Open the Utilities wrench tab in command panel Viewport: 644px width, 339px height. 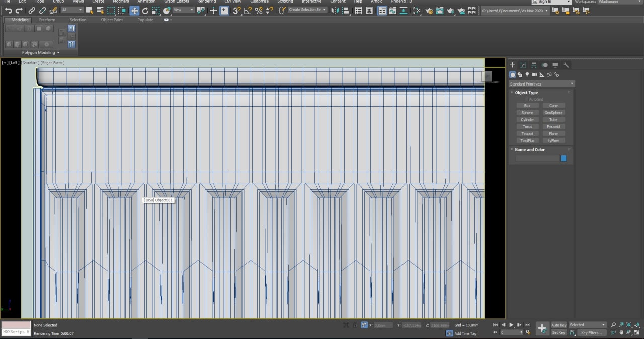[566, 65]
